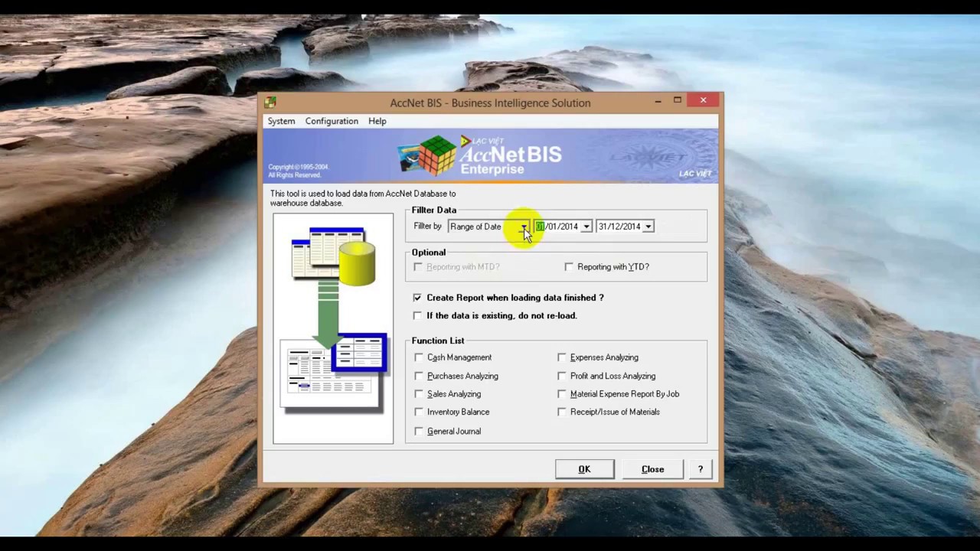Open the Help menu
This screenshot has width=980, height=551.
coord(377,121)
